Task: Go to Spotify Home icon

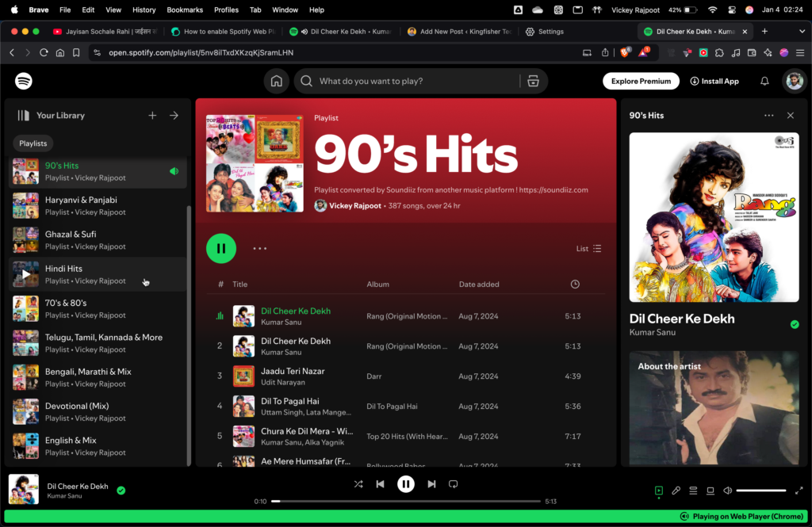Action: [277, 82]
